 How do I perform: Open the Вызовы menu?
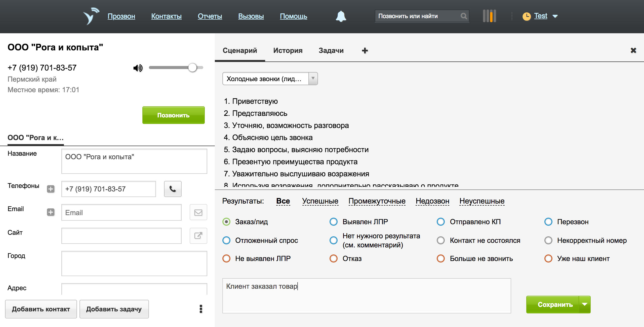coord(251,16)
